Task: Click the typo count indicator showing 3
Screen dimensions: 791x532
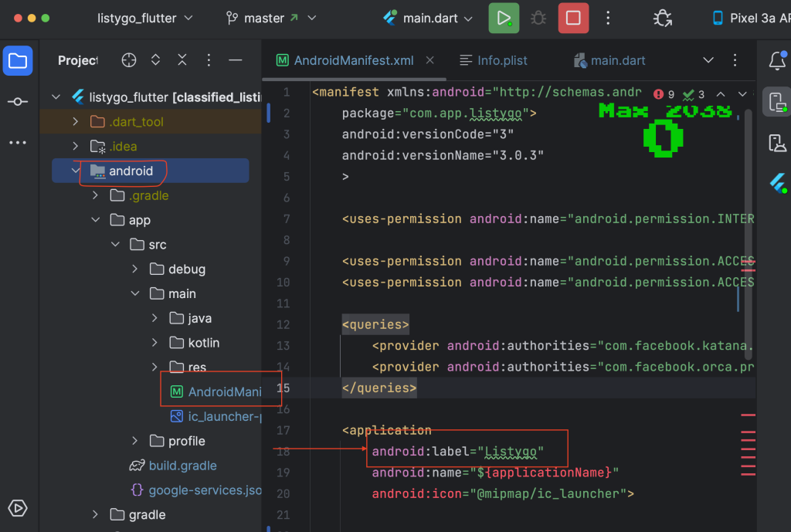Action: click(x=694, y=94)
